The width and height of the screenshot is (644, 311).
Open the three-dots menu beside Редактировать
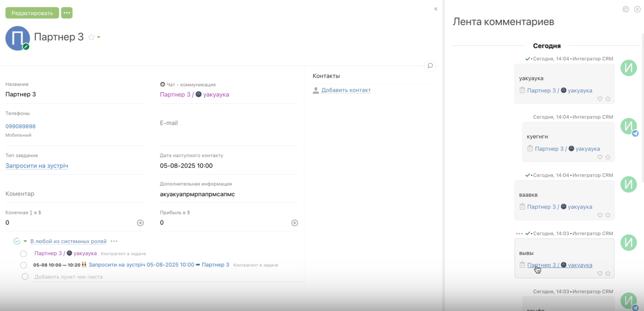point(67,13)
